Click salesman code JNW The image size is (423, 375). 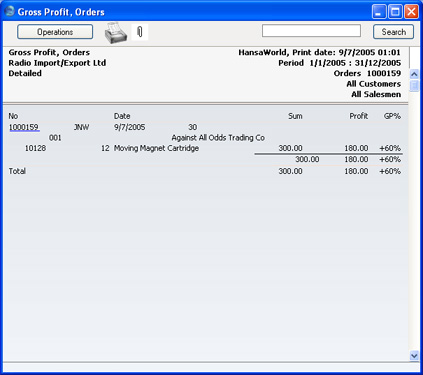pyautogui.click(x=81, y=127)
